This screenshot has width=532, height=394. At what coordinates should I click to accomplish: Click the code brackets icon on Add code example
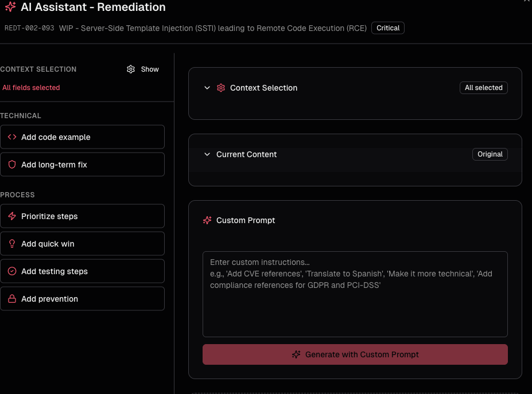[11, 137]
